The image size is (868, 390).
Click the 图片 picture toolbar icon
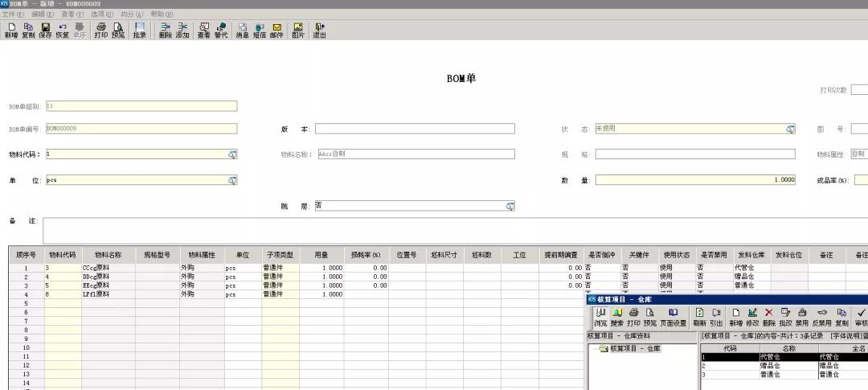[x=298, y=31]
